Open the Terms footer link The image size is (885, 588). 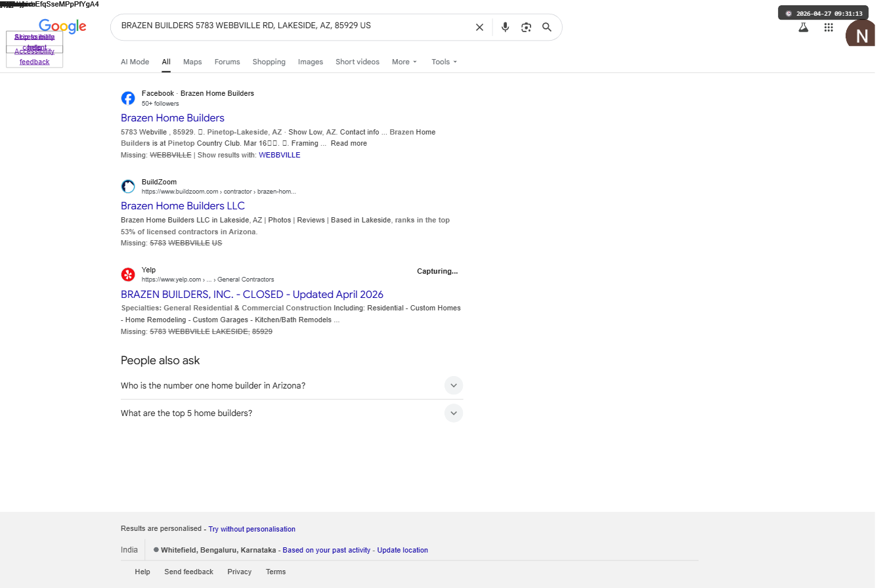coord(276,572)
